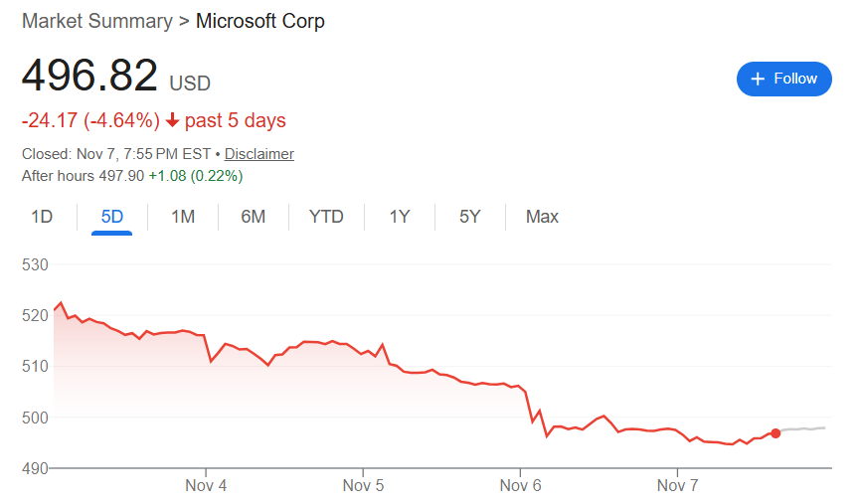861x504 pixels.
Task: Click the Nov 6 date label
Action: click(520, 486)
